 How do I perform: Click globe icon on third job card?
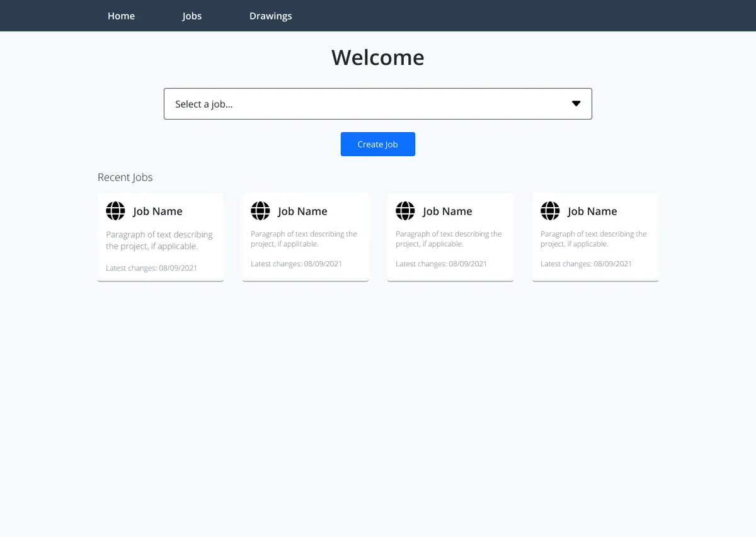coord(406,211)
